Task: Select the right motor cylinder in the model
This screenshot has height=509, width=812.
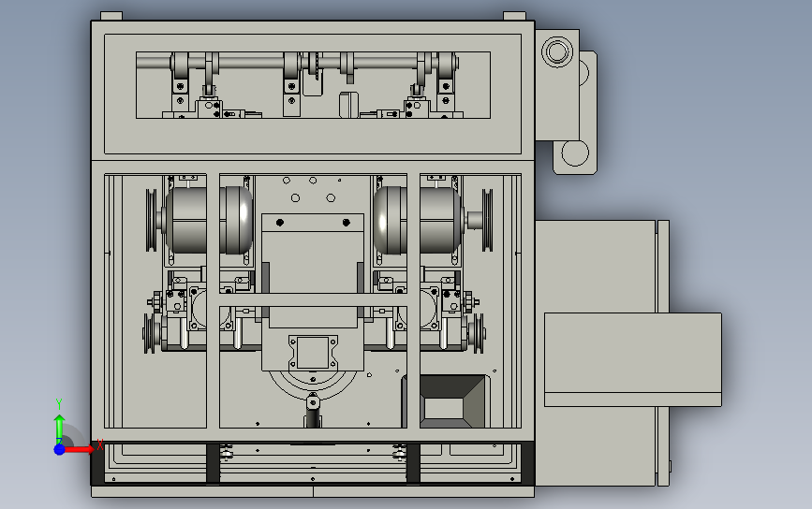Action: click(418, 220)
